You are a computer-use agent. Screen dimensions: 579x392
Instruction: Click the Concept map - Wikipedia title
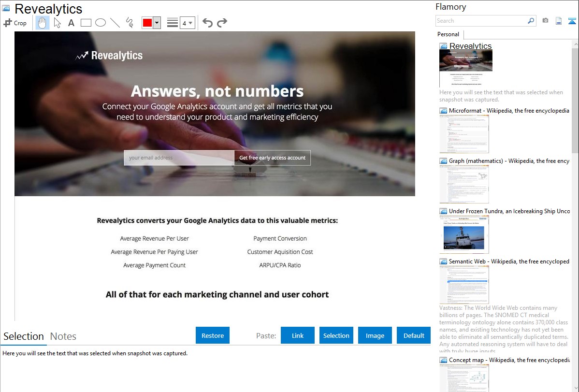tap(509, 360)
